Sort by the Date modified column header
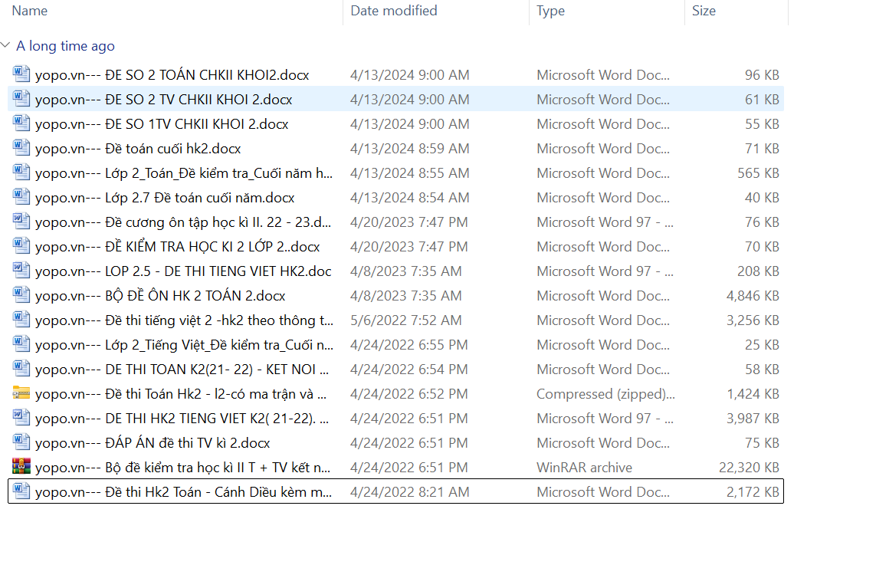 (x=394, y=11)
